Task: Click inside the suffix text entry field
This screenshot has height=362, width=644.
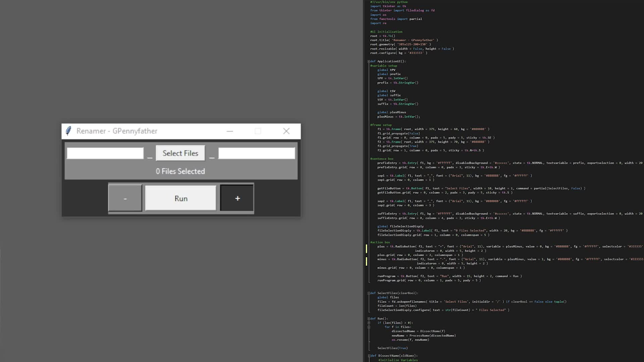Action: point(256,153)
